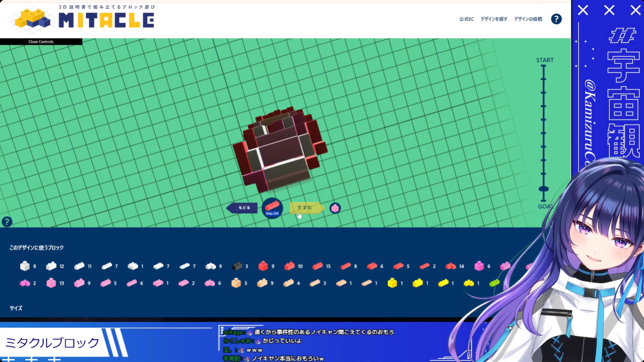Advance with the すすむ button
This screenshot has width=644, height=362.
pos(306,208)
